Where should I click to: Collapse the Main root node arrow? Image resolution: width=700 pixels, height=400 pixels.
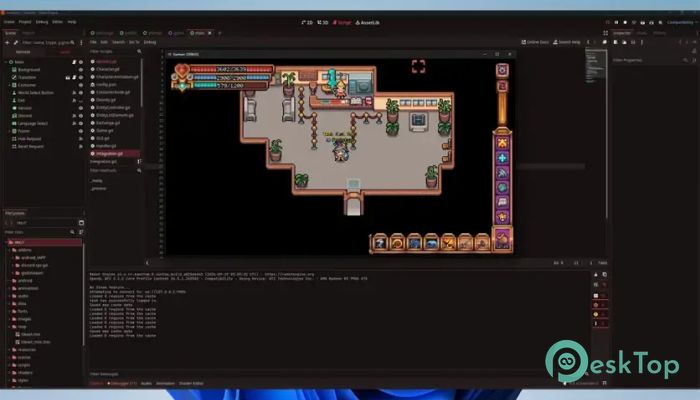click(6, 62)
